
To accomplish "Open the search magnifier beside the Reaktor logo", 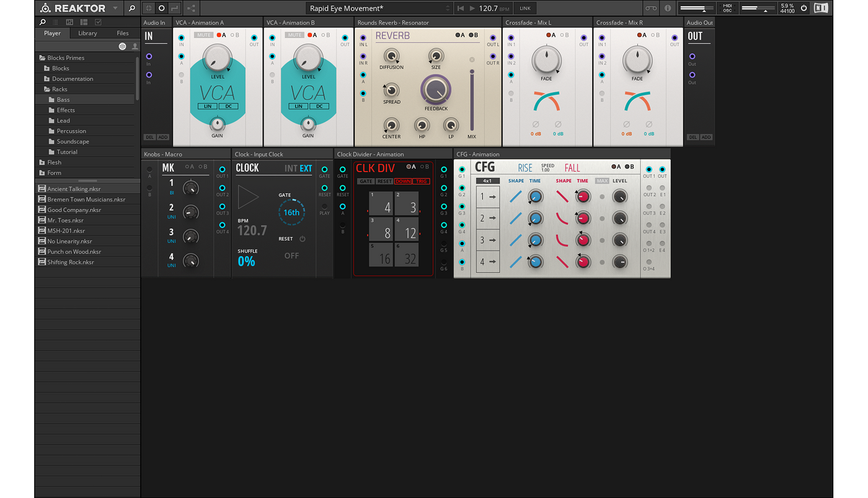I will (131, 8).
